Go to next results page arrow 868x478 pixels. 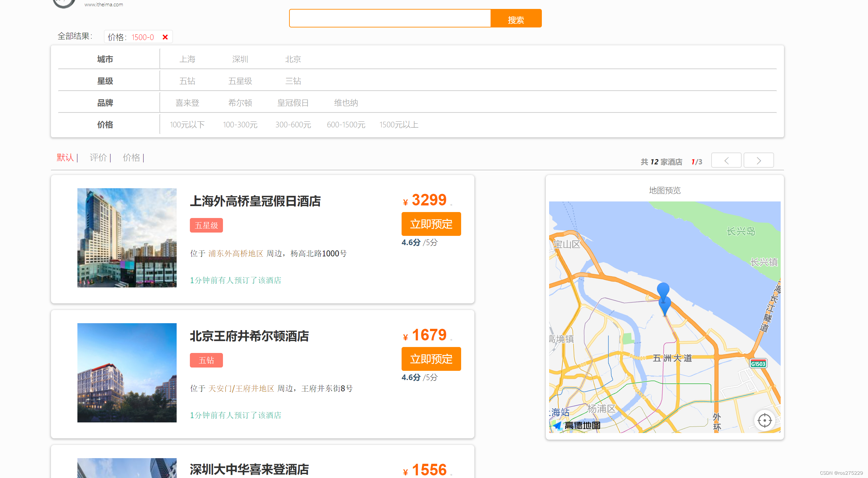(x=759, y=160)
